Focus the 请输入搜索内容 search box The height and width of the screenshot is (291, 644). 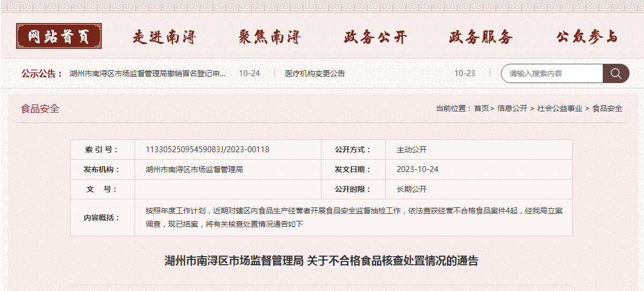[x=552, y=73]
